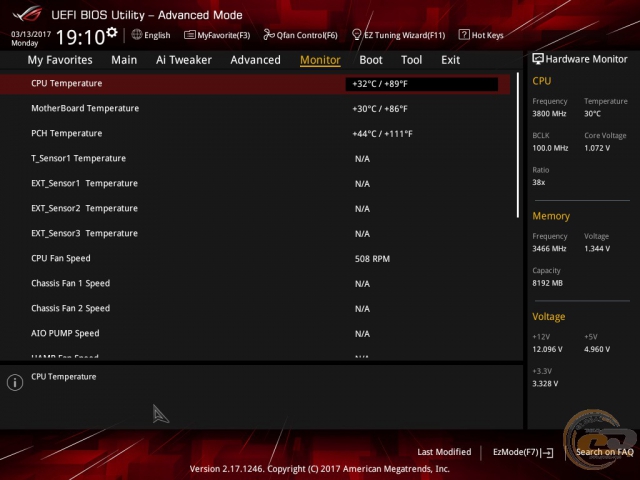Click the 38x ratio value

pyautogui.click(x=538, y=182)
